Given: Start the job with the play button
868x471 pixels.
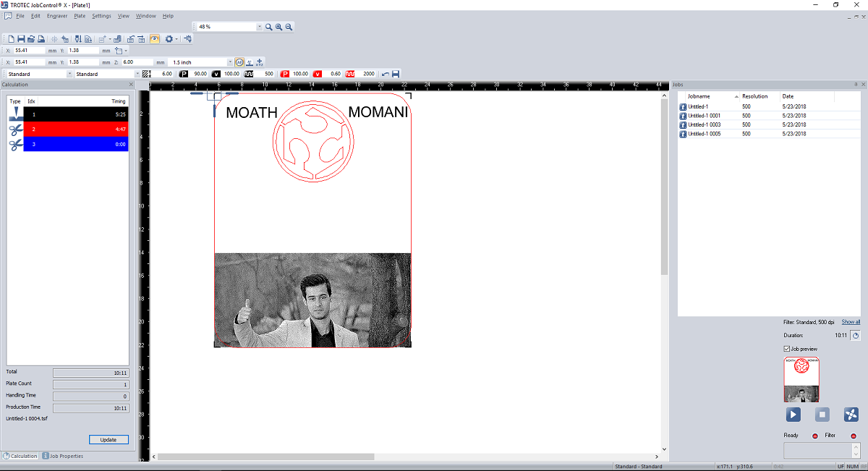Looking at the screenshot, I should [793, 415].
